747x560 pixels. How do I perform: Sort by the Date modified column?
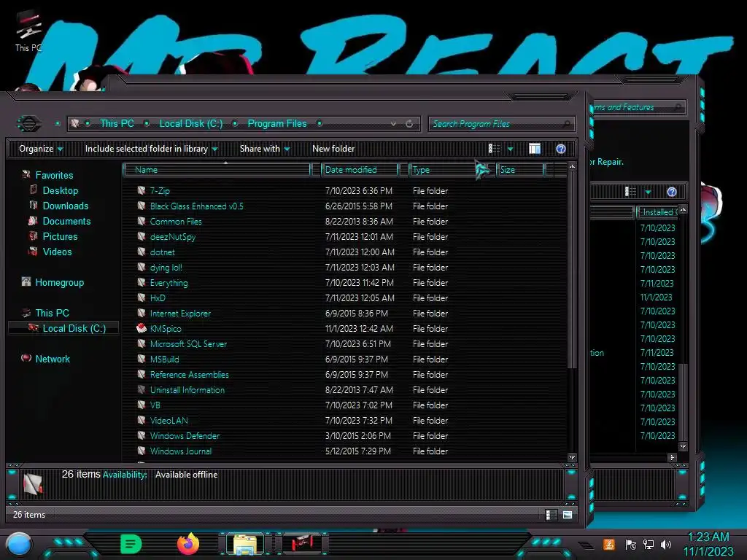360,169
